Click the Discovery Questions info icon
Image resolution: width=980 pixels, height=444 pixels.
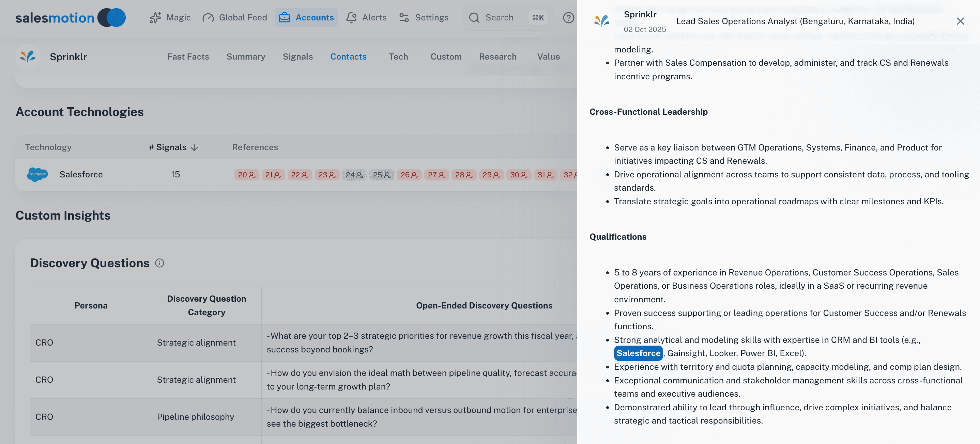[160, 263]
